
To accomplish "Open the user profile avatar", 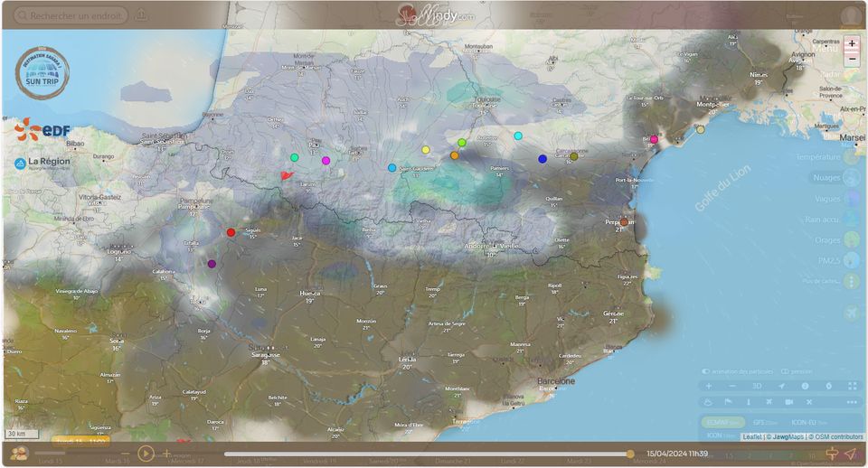I will tap(850, 16).
